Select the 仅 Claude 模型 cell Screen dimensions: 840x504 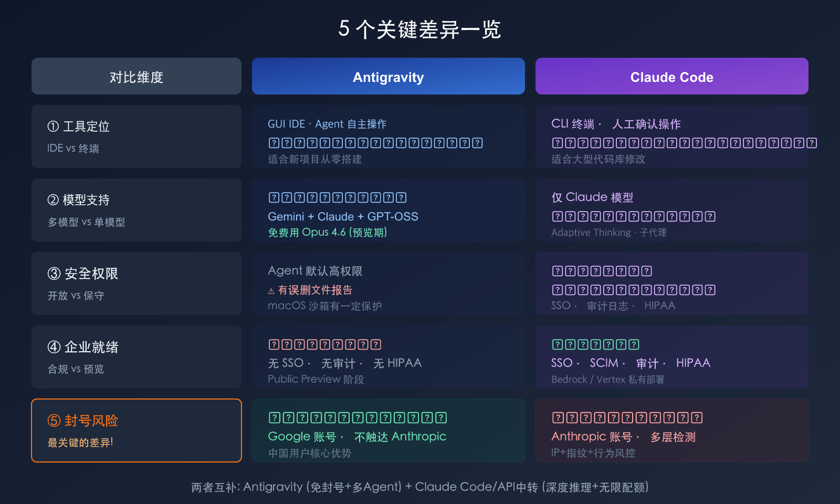point(592,197)
